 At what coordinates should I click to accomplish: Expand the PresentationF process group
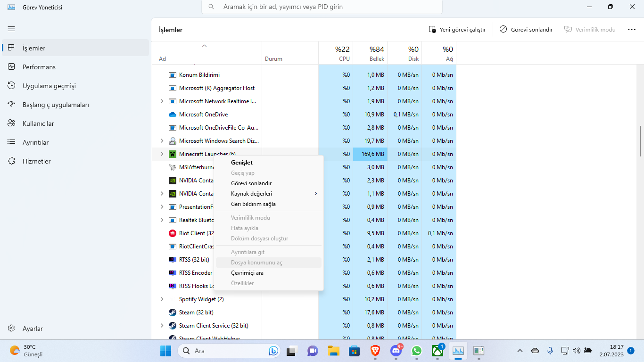point(162,207)
